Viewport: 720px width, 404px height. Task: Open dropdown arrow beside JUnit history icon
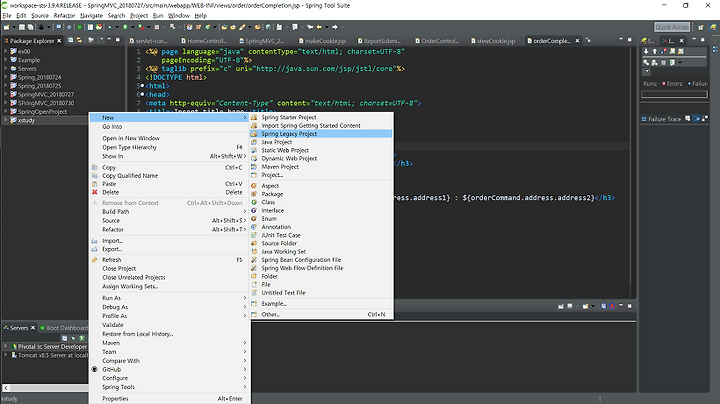(x=680, y=62)
